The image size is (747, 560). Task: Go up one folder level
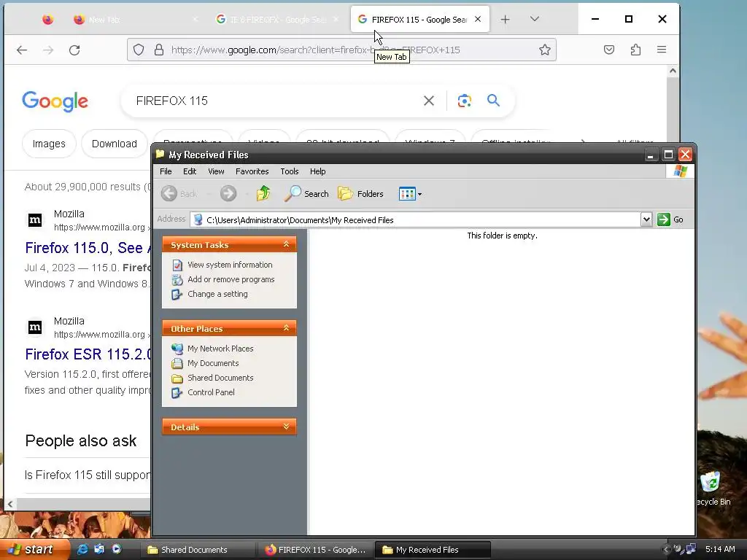(263, 194)
